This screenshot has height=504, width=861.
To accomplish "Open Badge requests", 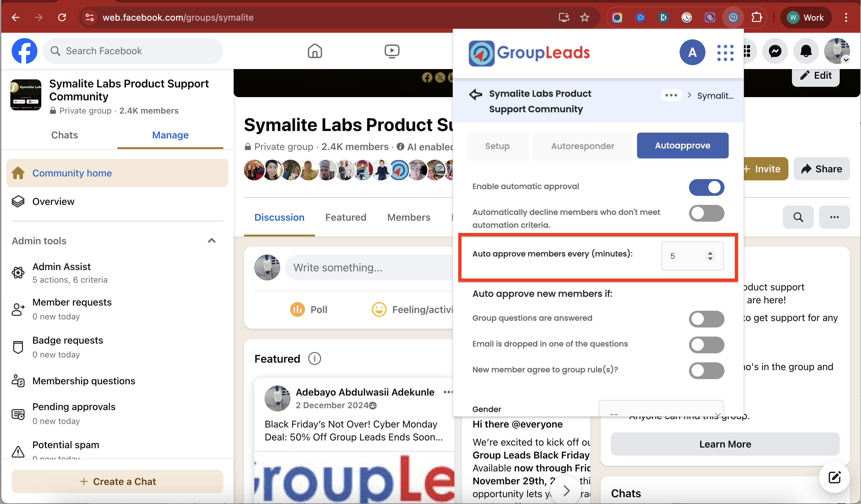I will coord(117,347).
